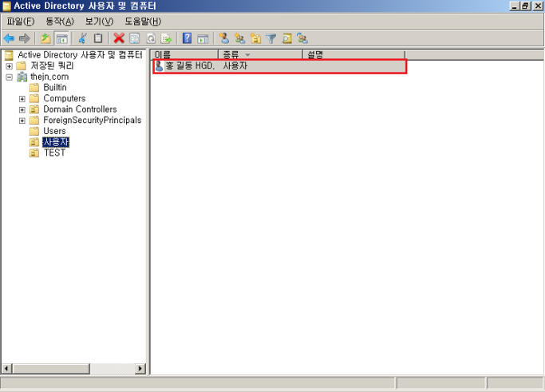Expand the ForeignSecurityPrincipals node
The width and height of the screenshot is (545, 392).
click(x=22, y=121)
